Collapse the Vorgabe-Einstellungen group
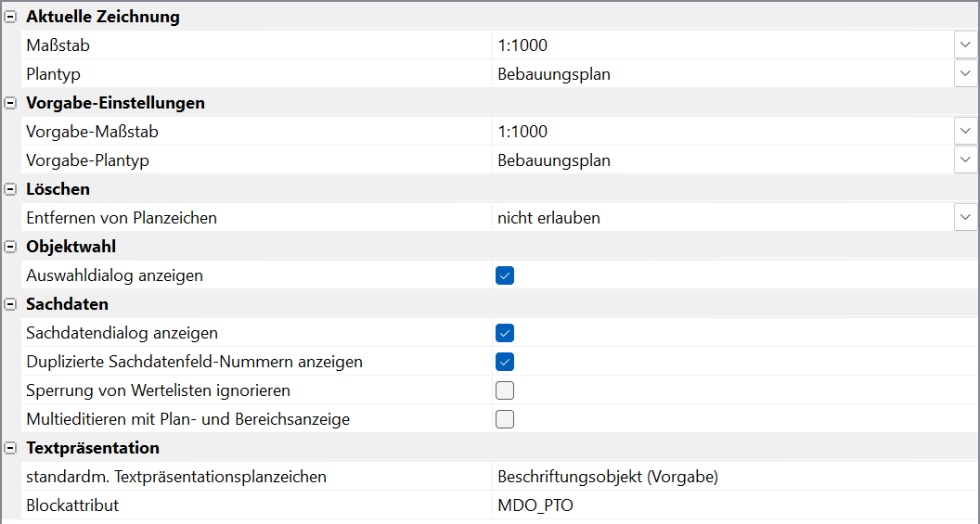Image resolution: width=980 pixels, height=524 pixels. [x=11, y=103]
